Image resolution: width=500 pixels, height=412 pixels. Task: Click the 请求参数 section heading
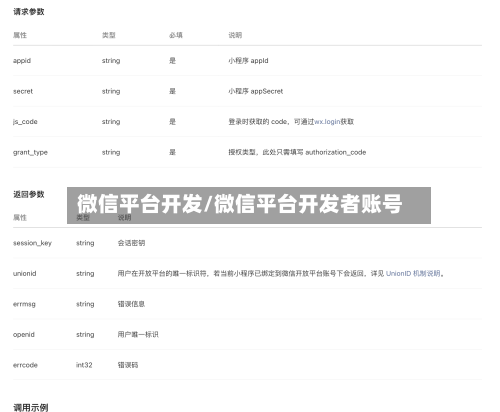(29, 12)
